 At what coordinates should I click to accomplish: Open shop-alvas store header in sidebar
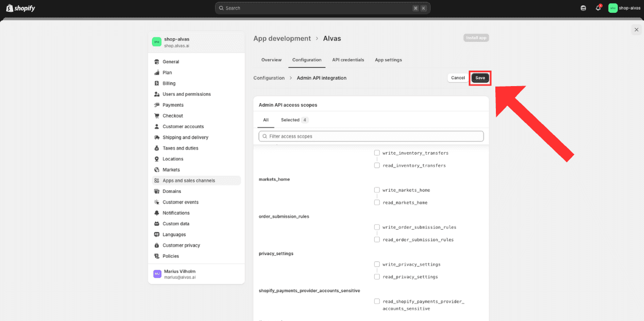point(196,42)
